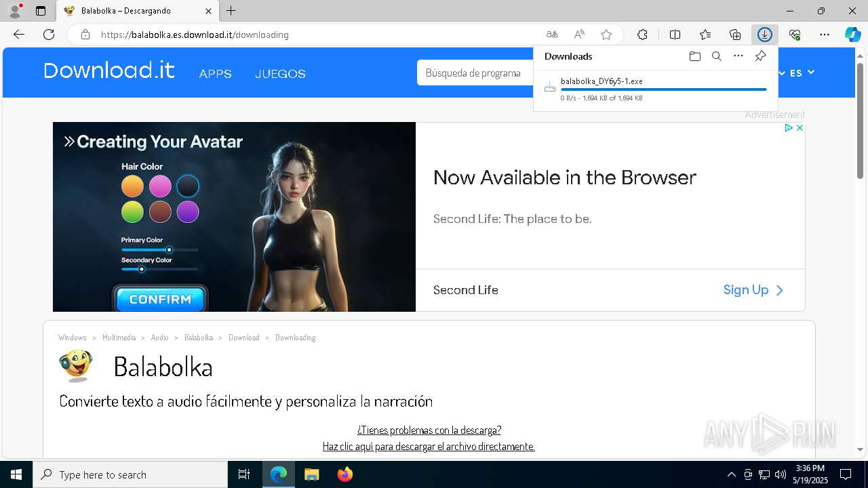
Task: Click Haz clic aquí para descargar link
Action: click(x=429, y=447)
